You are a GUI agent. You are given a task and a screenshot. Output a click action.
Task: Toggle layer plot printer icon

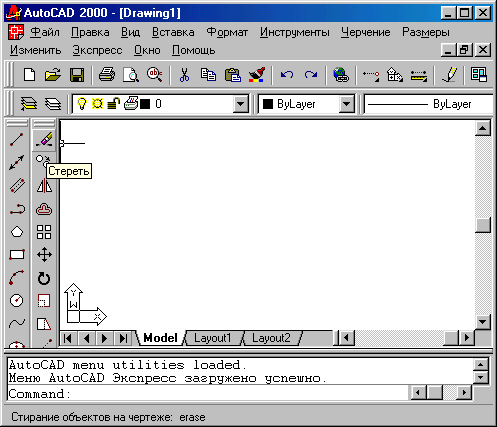pos(131,103)
